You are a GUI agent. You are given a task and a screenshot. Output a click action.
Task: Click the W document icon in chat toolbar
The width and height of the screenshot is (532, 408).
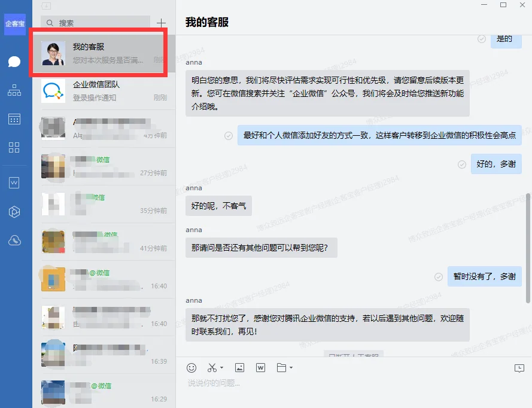click(260, 368)
